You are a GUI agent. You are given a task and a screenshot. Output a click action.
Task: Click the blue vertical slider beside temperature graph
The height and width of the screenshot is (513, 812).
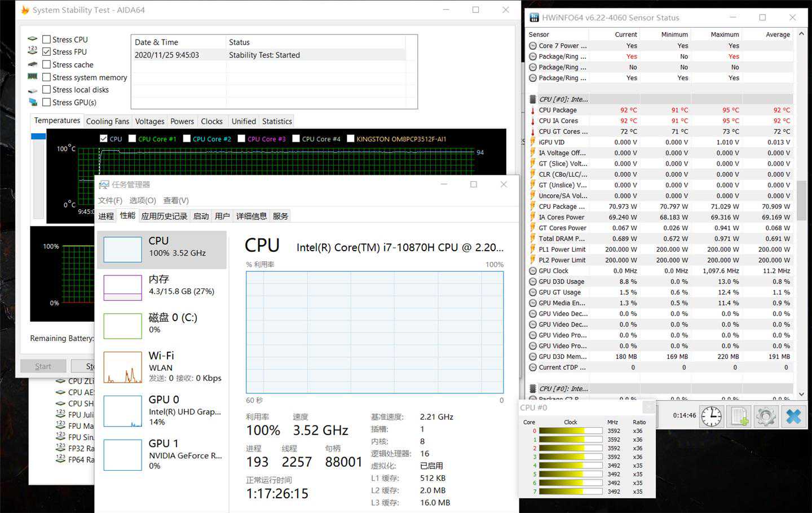(x=38, y=137)
